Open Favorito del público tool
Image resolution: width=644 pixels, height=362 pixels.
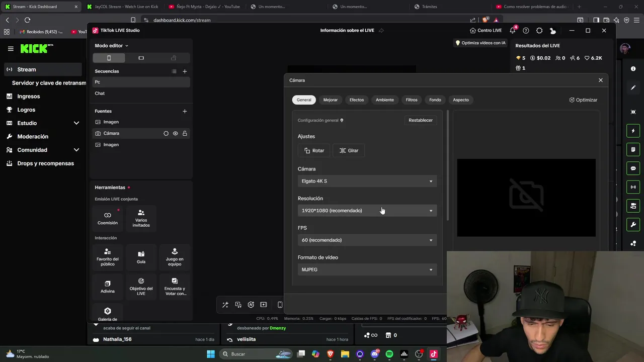[x=108, y=257]
